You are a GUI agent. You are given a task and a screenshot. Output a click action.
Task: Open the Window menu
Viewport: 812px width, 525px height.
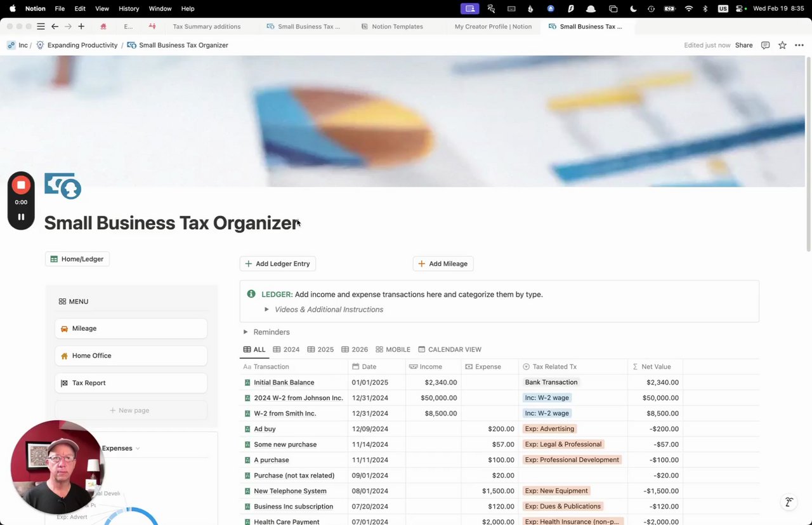coord(160,9)
